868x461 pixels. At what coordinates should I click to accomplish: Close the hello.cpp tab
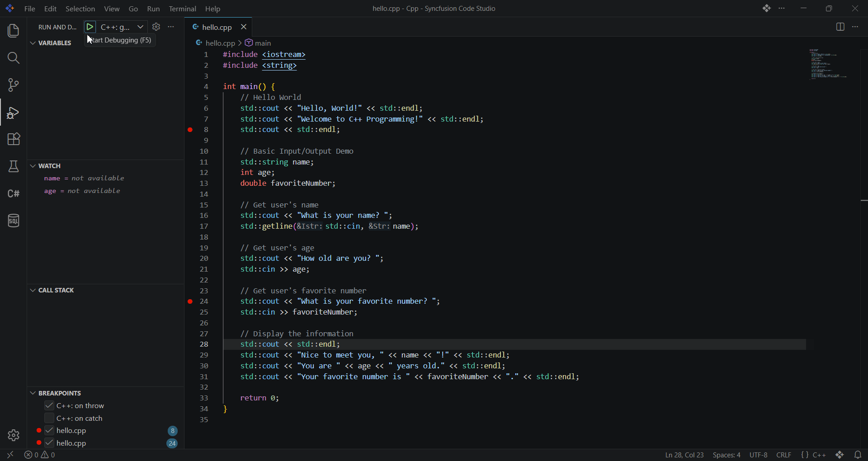coord(244,27)
